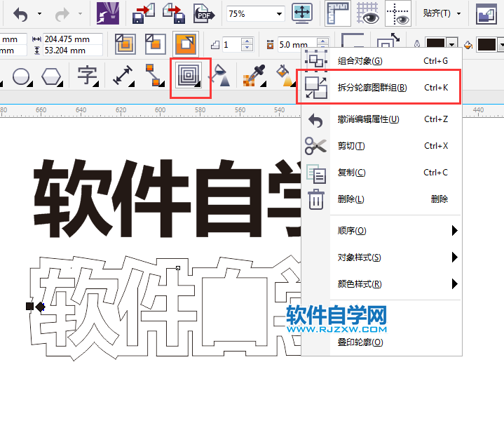Click the copy documents icon
This screenshot has height=428, width=504.
(x=316, y=173)
